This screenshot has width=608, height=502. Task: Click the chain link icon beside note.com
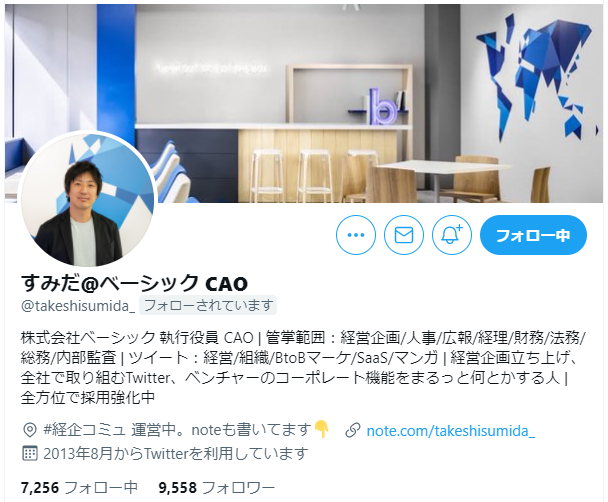click(352, 431)
